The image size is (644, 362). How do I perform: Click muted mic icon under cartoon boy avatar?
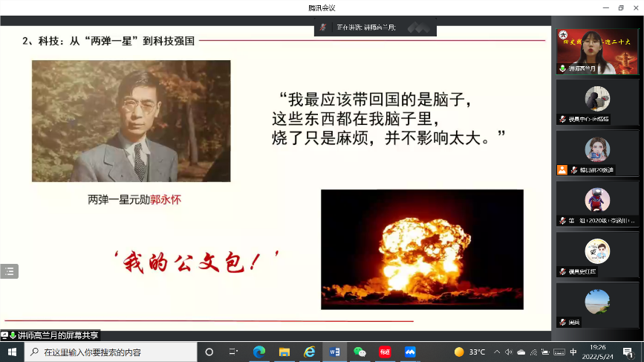pyautogui.click(x=563, y=271)
